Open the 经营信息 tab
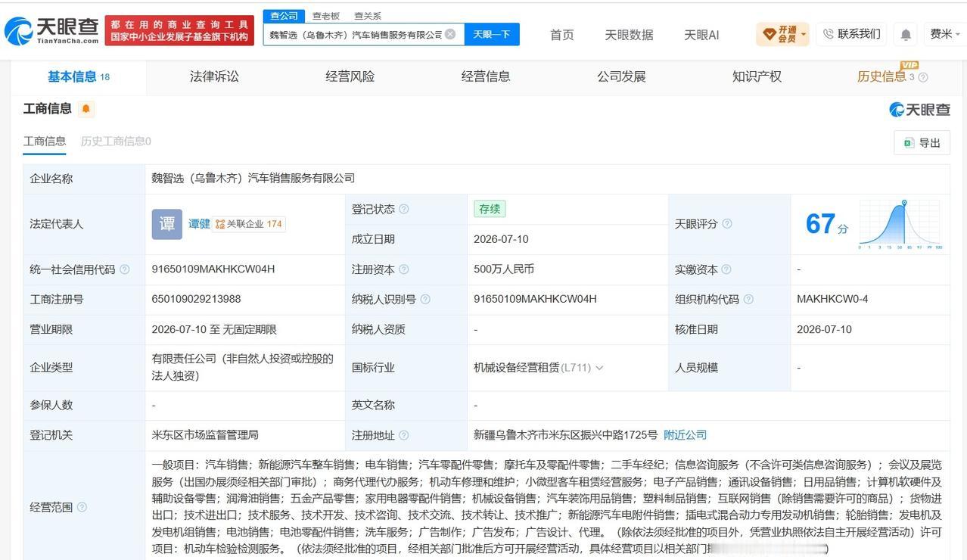Image resolution: width=967 pixels, height=560 pixels. click(x=486, y=76)
